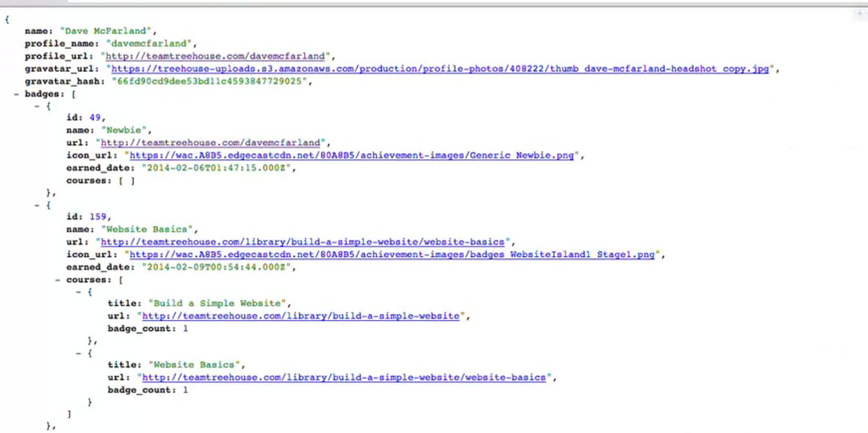Screen dimensions: 868x433
Task: Open the gravatar_url amazonaws photo link
Action: (440, 69)
